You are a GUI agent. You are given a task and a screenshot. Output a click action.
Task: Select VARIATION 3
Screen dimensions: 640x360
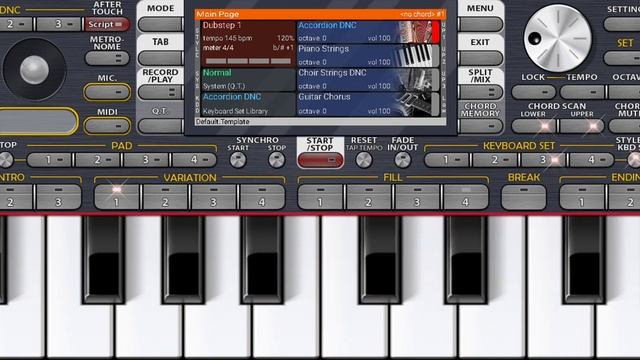pyautogui.click(x=213, y=198)
